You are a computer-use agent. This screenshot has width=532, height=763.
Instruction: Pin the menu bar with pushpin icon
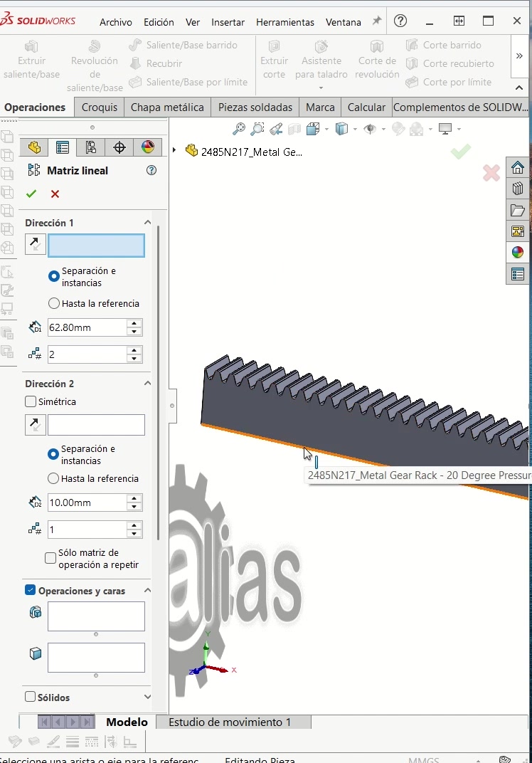coord(377,21)
